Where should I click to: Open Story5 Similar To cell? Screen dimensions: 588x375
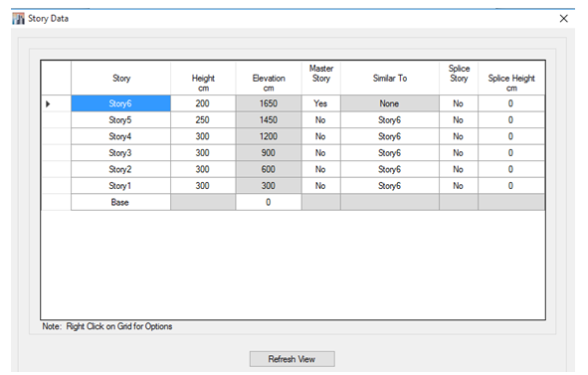(390, 120)
